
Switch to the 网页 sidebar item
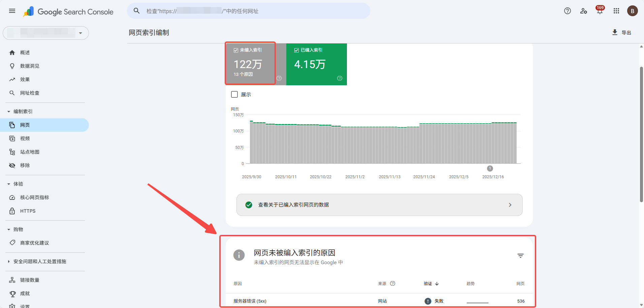(24, 125)
